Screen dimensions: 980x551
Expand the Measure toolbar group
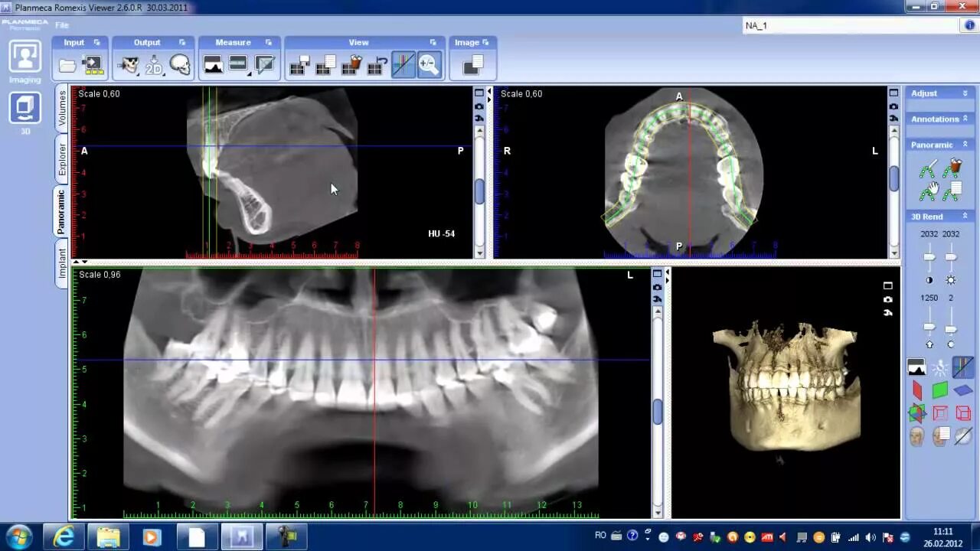268,43
